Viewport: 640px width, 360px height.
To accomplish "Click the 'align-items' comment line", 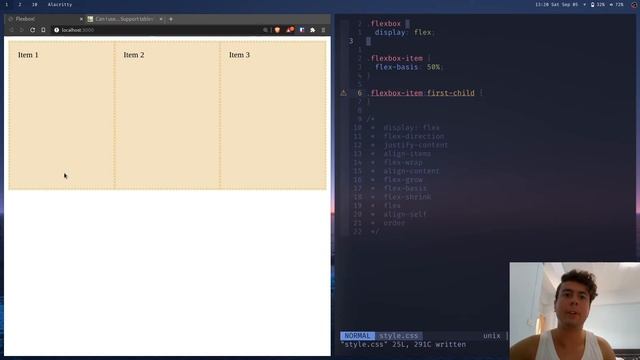I will 407,154.
